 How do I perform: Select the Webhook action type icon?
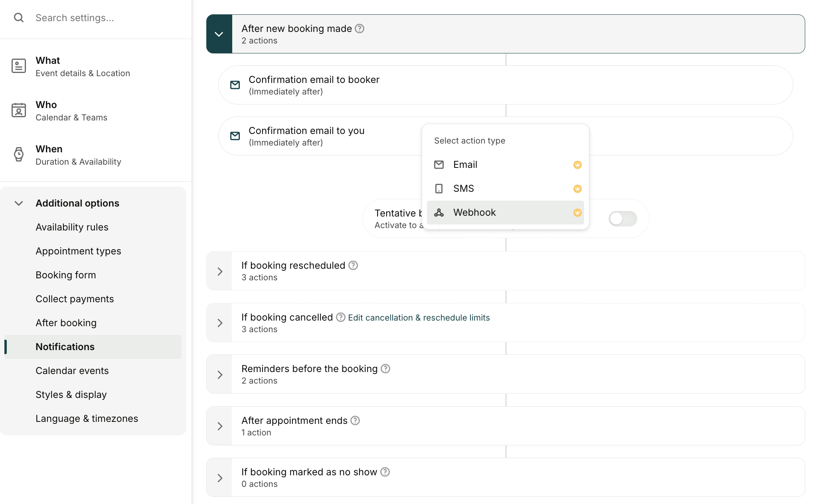[439, 212]
